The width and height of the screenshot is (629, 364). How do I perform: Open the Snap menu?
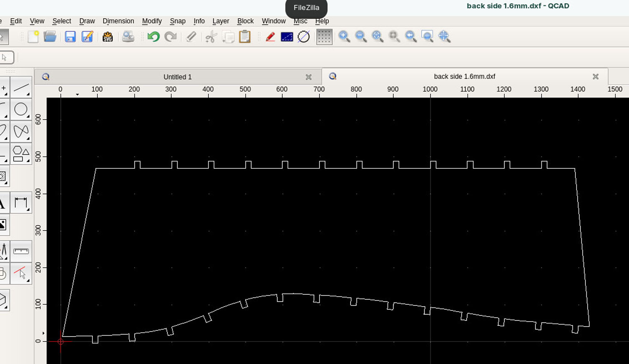(x=177, y=21)
